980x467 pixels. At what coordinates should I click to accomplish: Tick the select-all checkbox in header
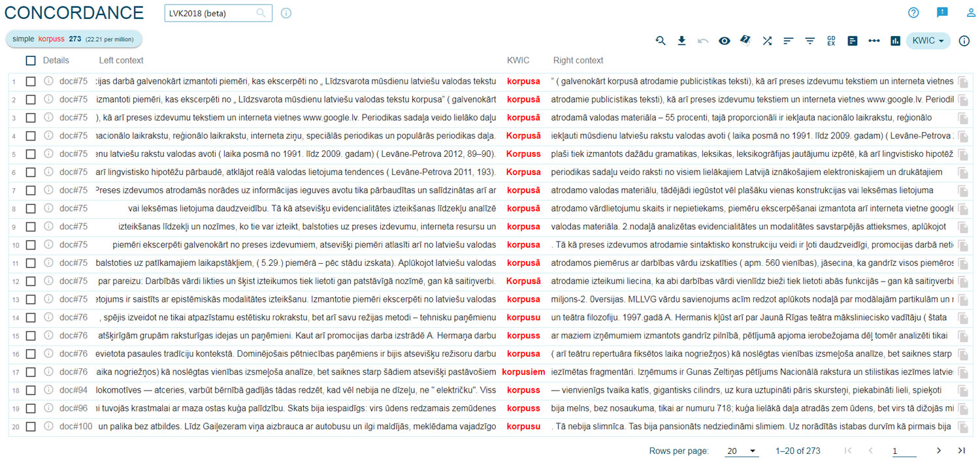[31, 61]
